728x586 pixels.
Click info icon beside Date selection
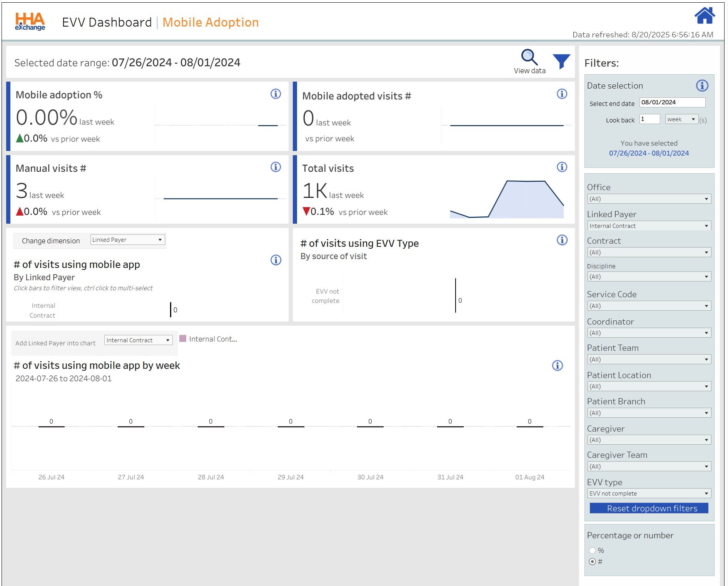pos(702,86)
